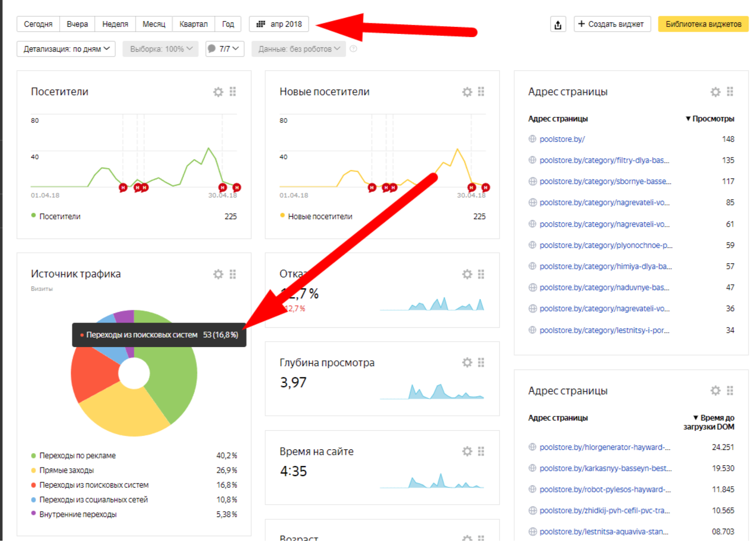
Task: Open settings gear of Посетители widget
Action: [x=218, y=92]
